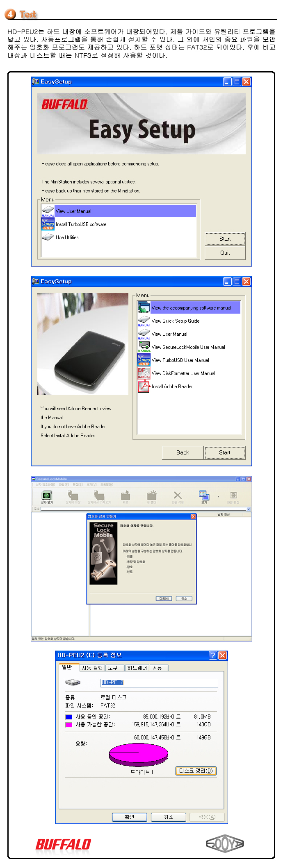This screenshot has width=283, height=868.
Task: Click the 상자에서 가져오기 toolbar icon
Action: pos(99,497)
